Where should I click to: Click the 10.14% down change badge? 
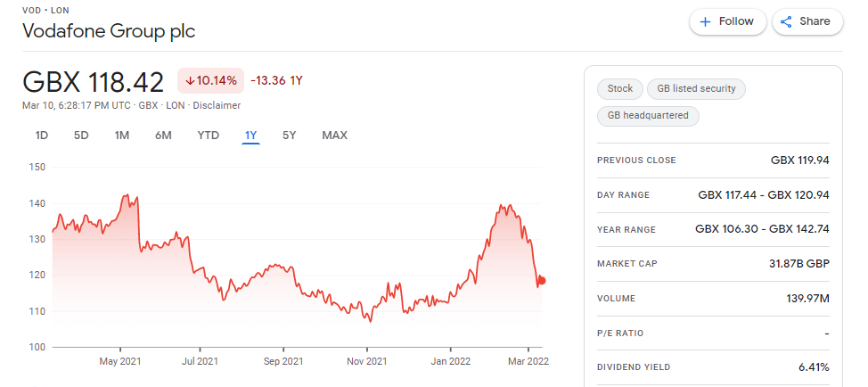point(210,81)
